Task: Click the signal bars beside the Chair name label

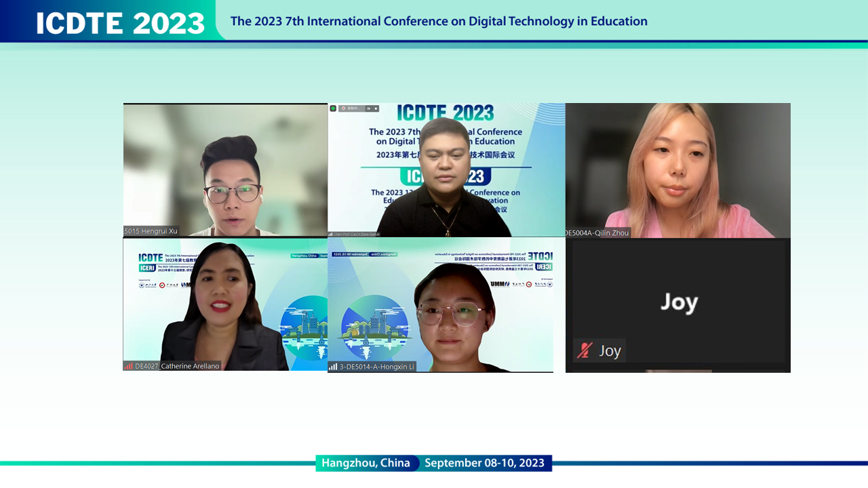Action: point(331,234)
